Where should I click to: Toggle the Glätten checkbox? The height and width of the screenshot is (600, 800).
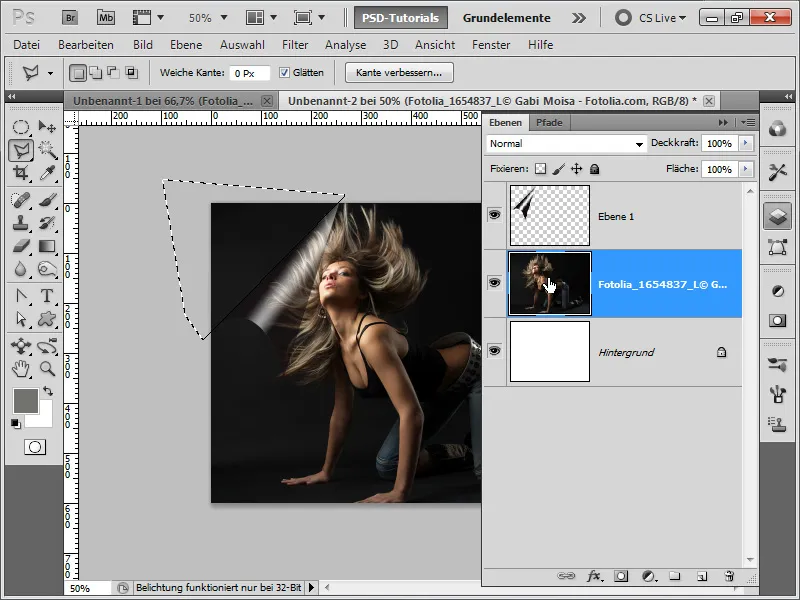pos(284,72)
